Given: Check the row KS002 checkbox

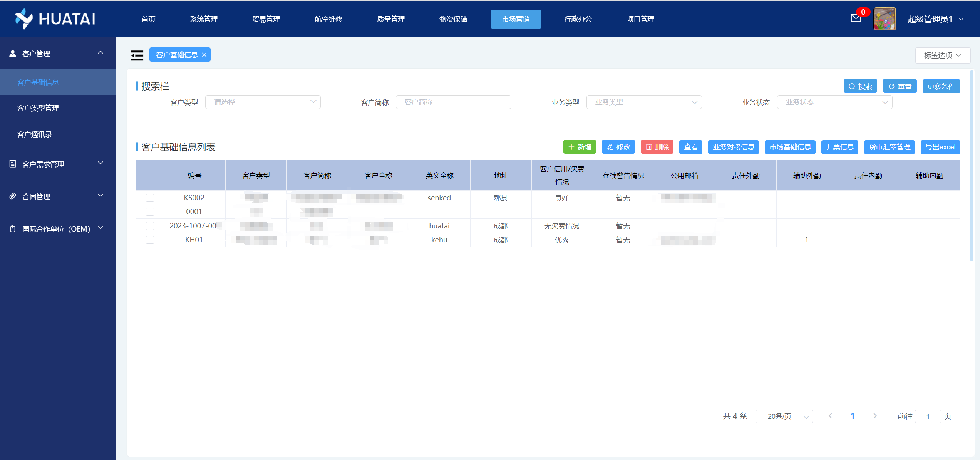Looking at the screenshot, I should pyautogui.click(x=150, y=198).
